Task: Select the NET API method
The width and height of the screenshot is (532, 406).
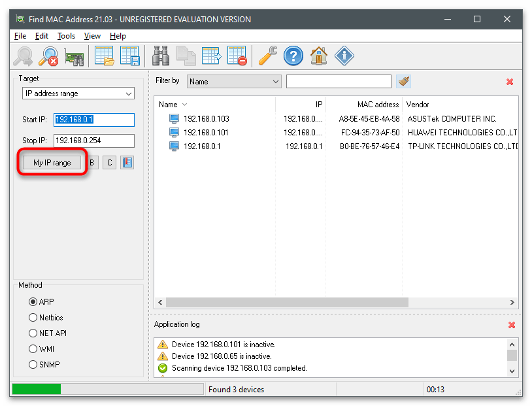Action: [x=33, y=333]
